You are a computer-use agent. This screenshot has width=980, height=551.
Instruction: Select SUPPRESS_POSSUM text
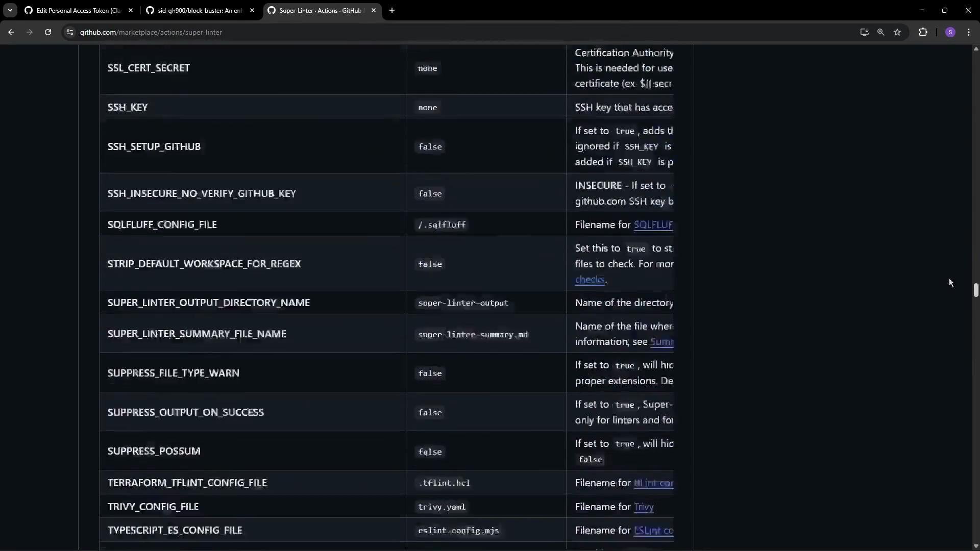pos(154,451)
